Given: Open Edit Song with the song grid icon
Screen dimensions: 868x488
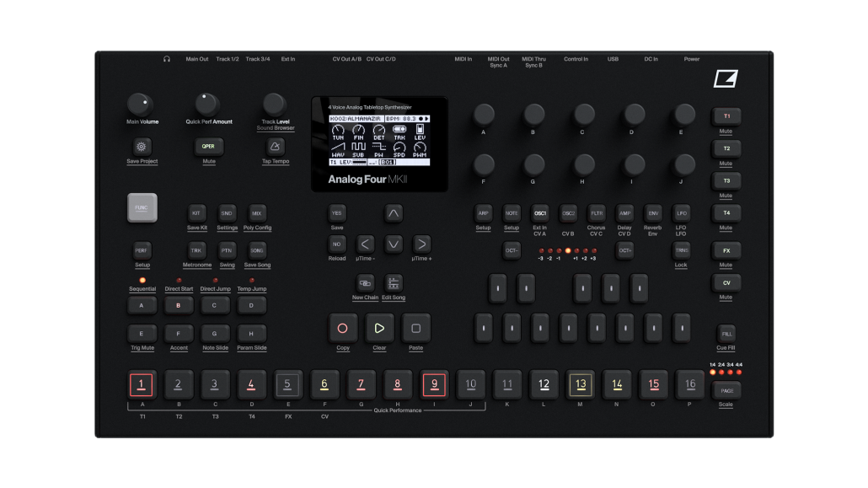Looking at the screenshot, I should click(393, 285).
